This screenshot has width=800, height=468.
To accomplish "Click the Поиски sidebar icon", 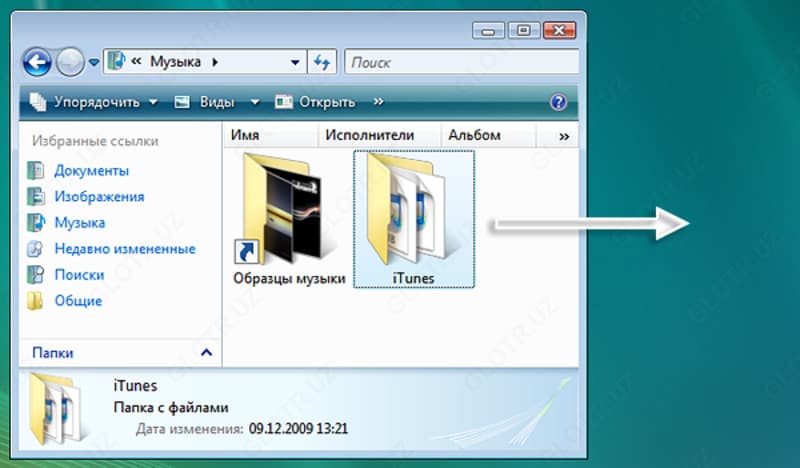I will pyautogui.click(x=35, y=275).
